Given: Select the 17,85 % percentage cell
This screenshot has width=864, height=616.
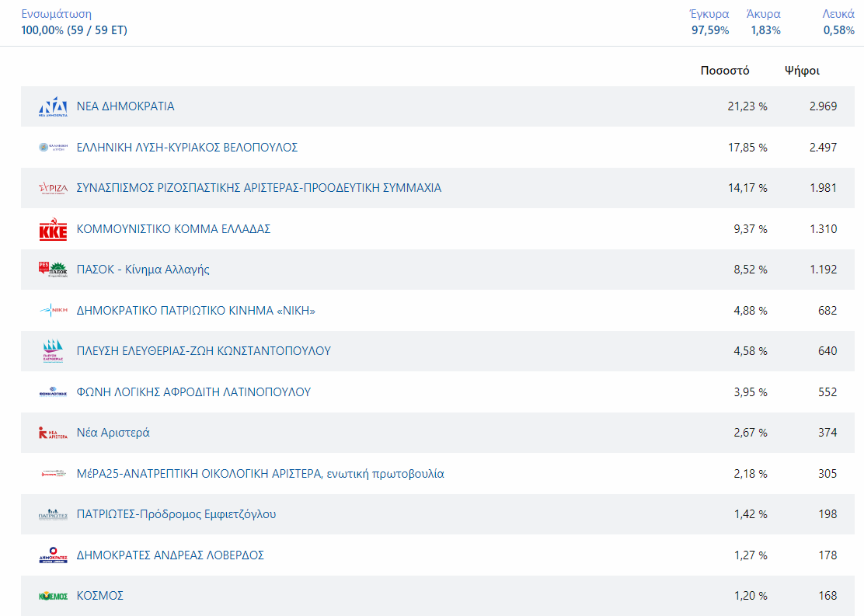Looking at the screenshot, I should click(747, 147).
